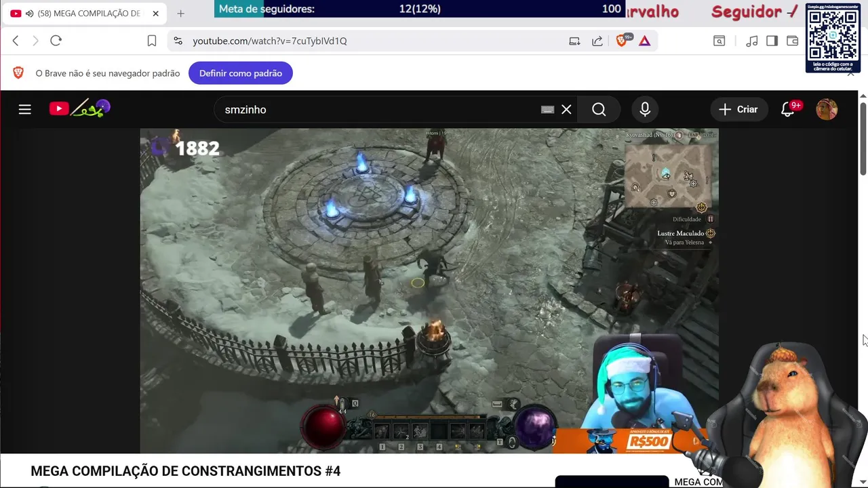This screenshot has width=868, height=488.
Task: Open Brave Wallet icon
Action: (792, 41)
